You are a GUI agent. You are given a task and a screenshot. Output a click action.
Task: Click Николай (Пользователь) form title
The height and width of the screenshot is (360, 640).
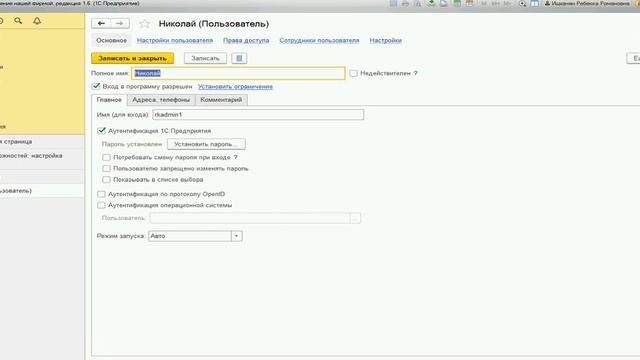214,24
